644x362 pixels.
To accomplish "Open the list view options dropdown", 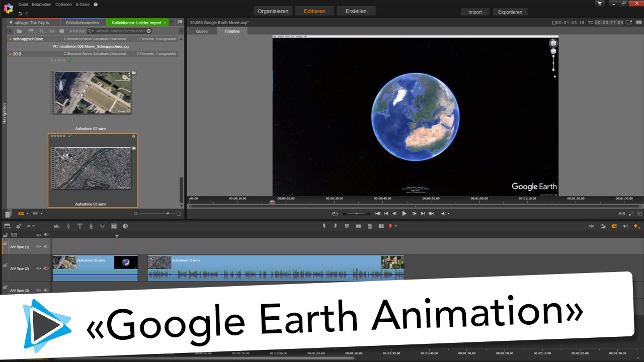I will pyautogui.click(x=32, y=31).
